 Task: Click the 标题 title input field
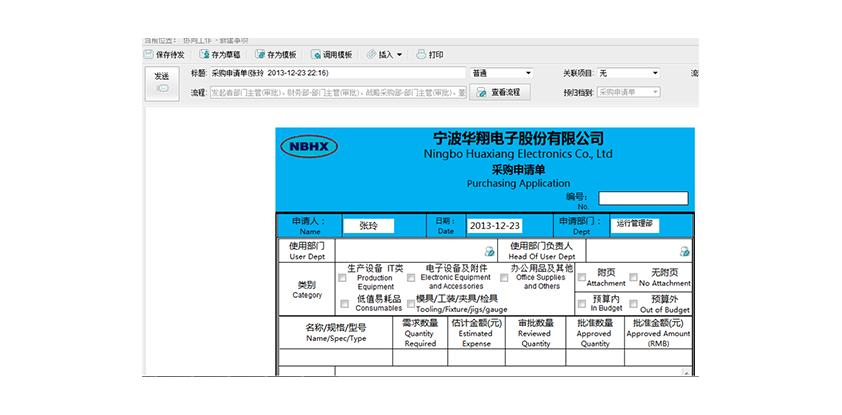pyautogui.click(x=338, y=73)
